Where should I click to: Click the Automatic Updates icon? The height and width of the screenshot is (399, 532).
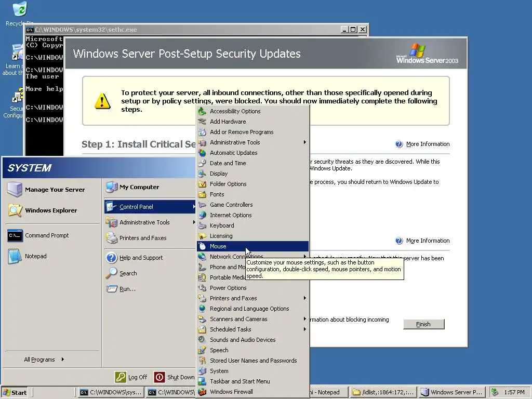pos(202,153)
